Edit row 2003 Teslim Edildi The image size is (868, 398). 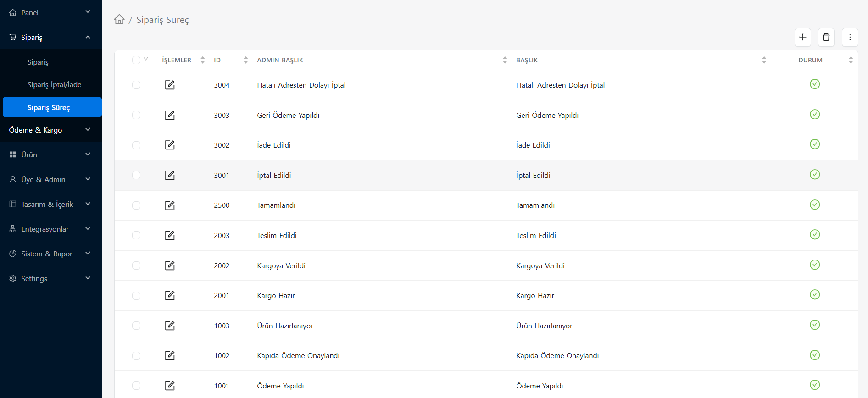point(170,235)
